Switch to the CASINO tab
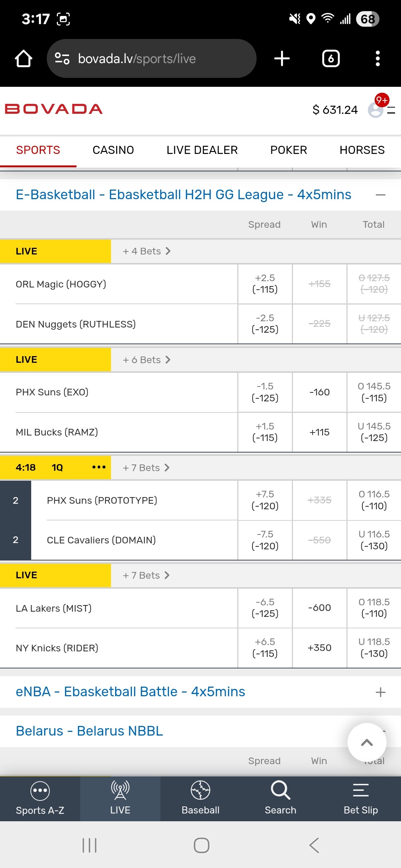The height and width of the screenshot is (868, 401). tap(113, 150)
